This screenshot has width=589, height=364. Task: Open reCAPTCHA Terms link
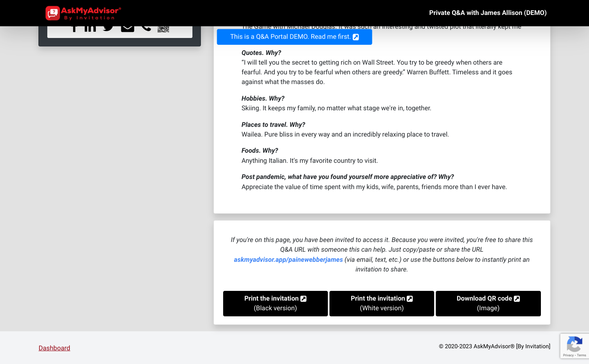click(582, 356)
